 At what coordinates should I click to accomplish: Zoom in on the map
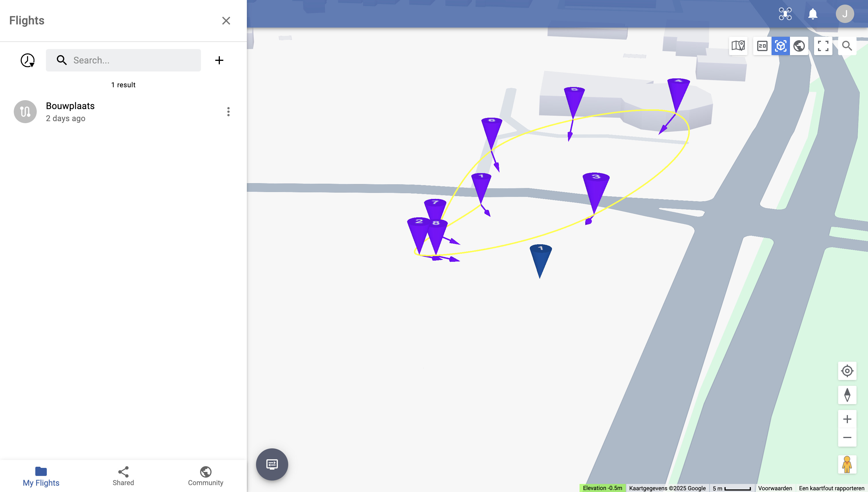click(847, 419)
